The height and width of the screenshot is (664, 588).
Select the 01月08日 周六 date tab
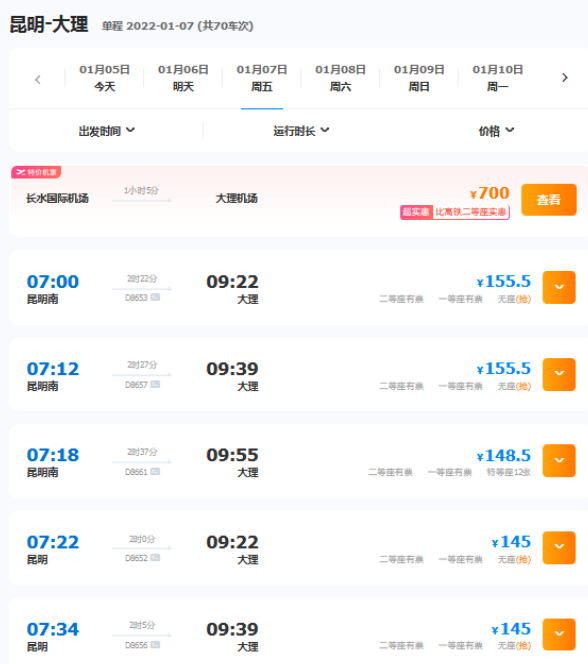(340, 78)
